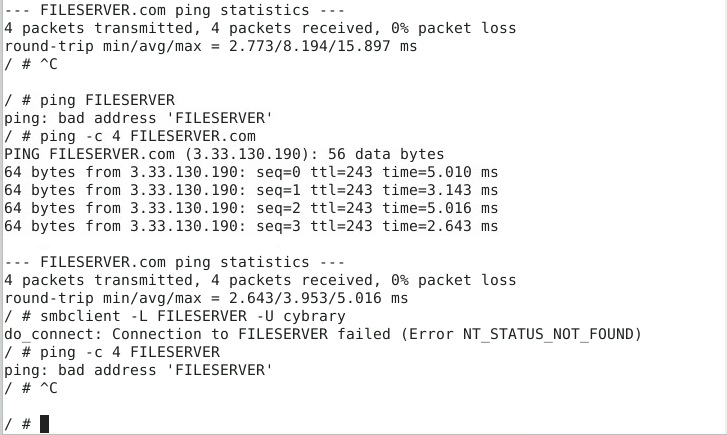The height and width of the screenshot is (435, 727).
Task: Click the PING header line showing 56 data bytes
Action: [x=224, y=154]
